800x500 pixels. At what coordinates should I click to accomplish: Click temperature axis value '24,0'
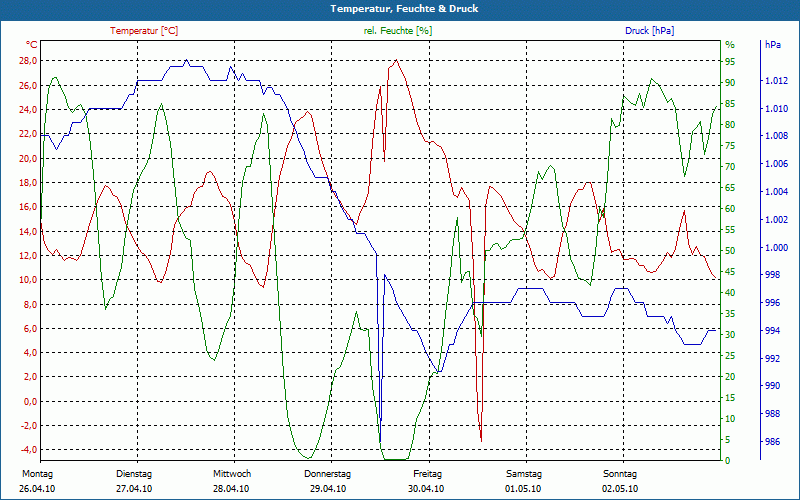(28, 110)
